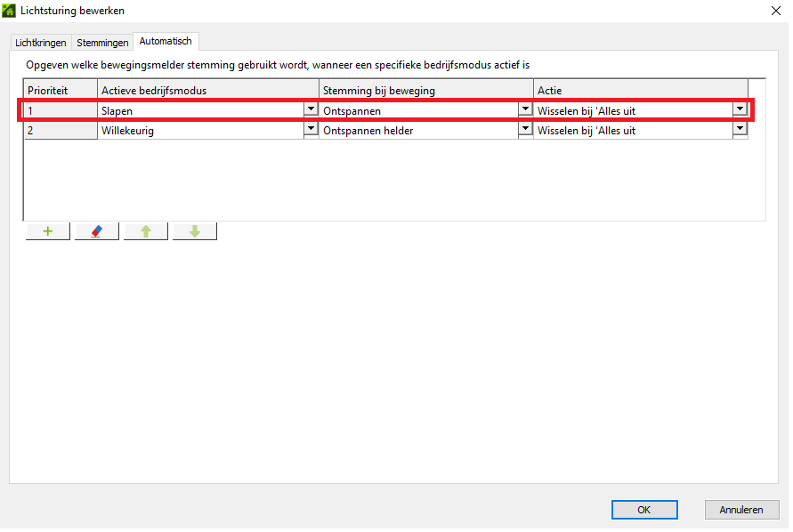The image size is (793, 532).
Task: Click the eraser delete row icon
Action: (x=97, y=231)
